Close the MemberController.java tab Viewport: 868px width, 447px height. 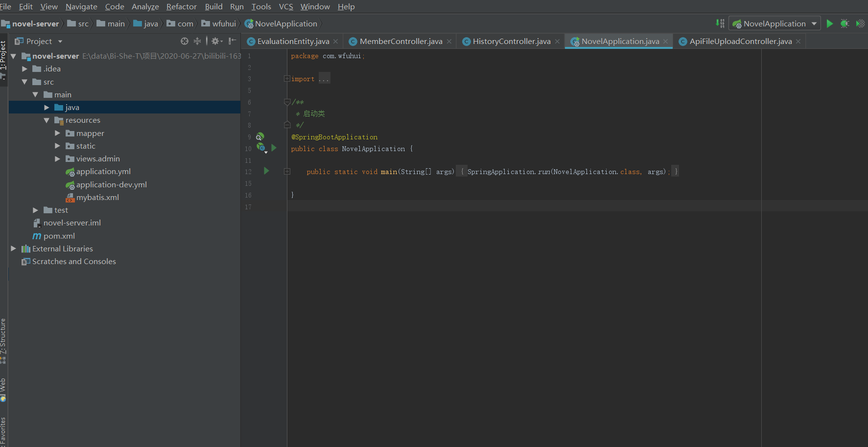coord(449,42)
